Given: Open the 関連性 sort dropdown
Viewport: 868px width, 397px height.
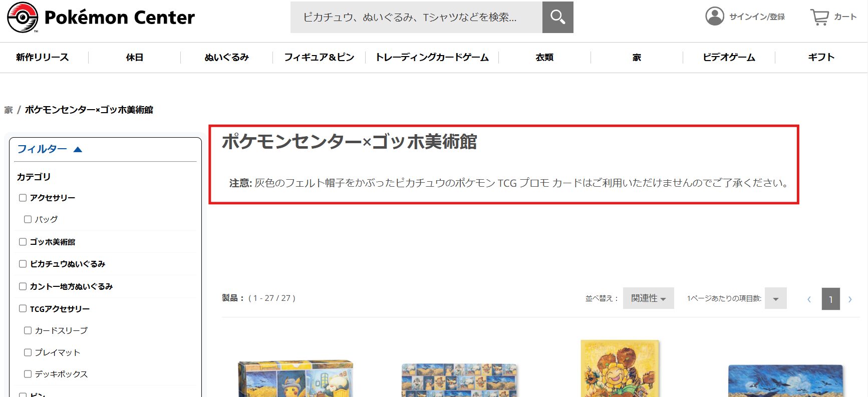Looking at the screenshot, I should pyautogui.click(x=648, y=298).
